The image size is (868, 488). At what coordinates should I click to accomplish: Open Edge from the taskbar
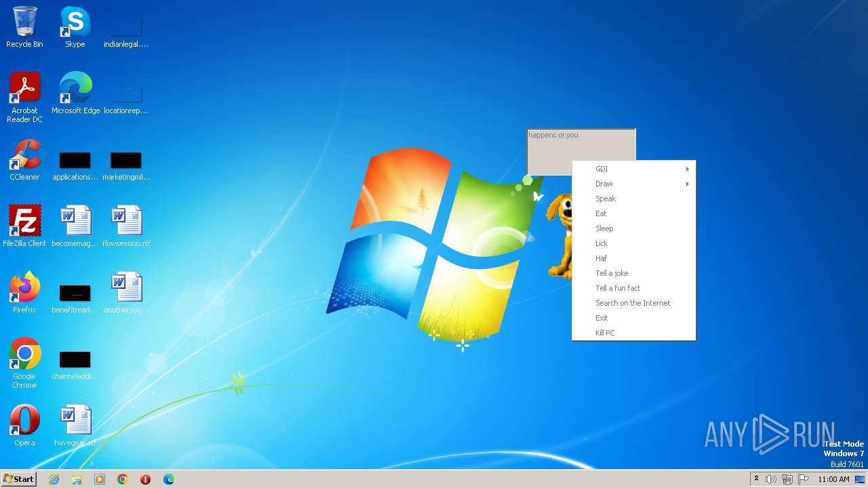click(x=169, y=479)
